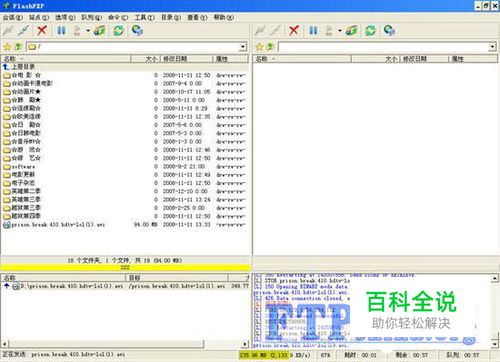Click the yellow transfer progress bar
Viewport: 500px width, 362px height.
125,267
